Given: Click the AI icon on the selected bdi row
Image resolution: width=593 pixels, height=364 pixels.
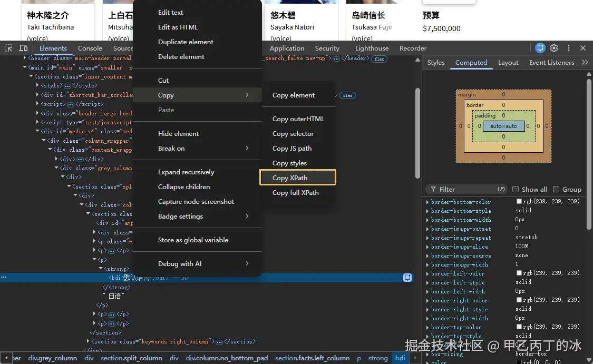Looking at the screenshot, I should click(407, 278).
